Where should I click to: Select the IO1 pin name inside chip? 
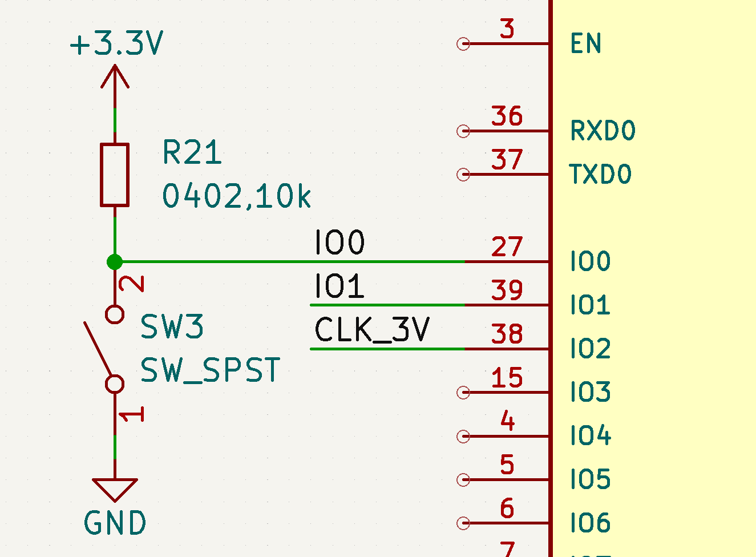coord(591,305)
